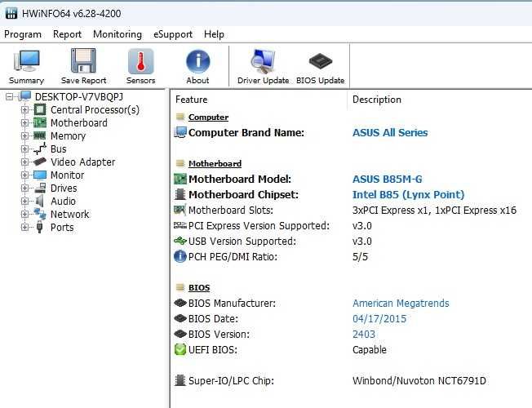The image size is (532, 408).
Task: Expand the Monitor tree node
Action: tap(24, 175)
